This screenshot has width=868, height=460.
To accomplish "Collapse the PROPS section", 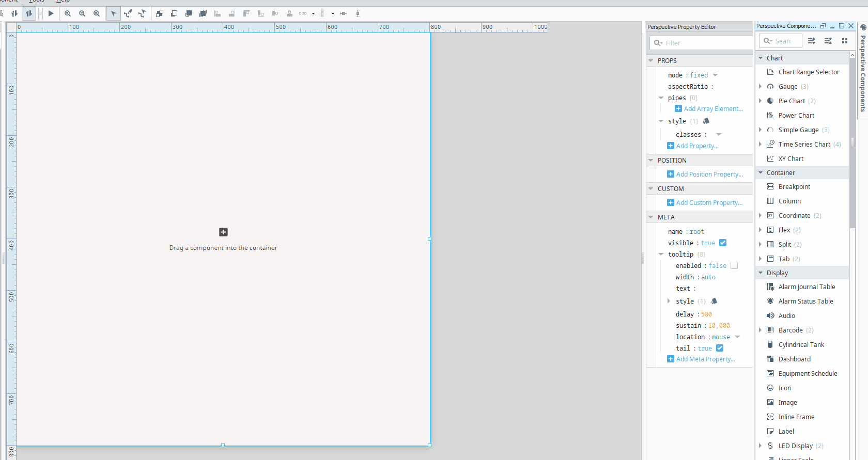I will 651,61.
